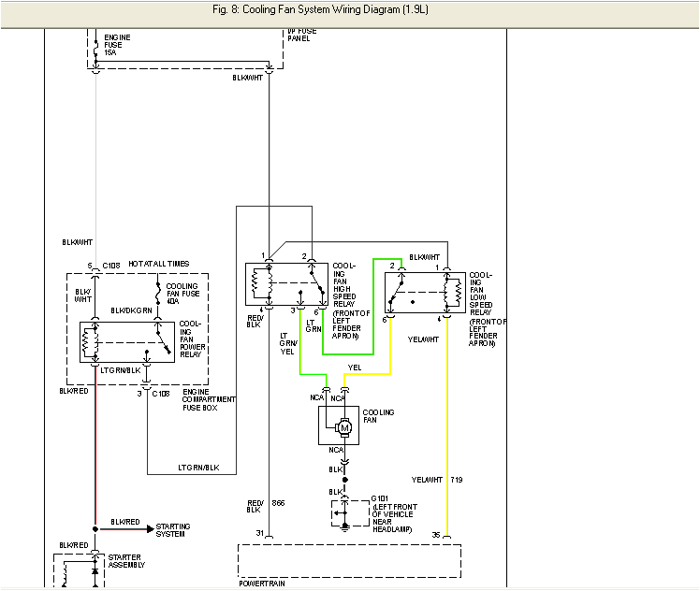
Task: Click the HOT AT ALL TIMES label
Action: click(157, 266)
